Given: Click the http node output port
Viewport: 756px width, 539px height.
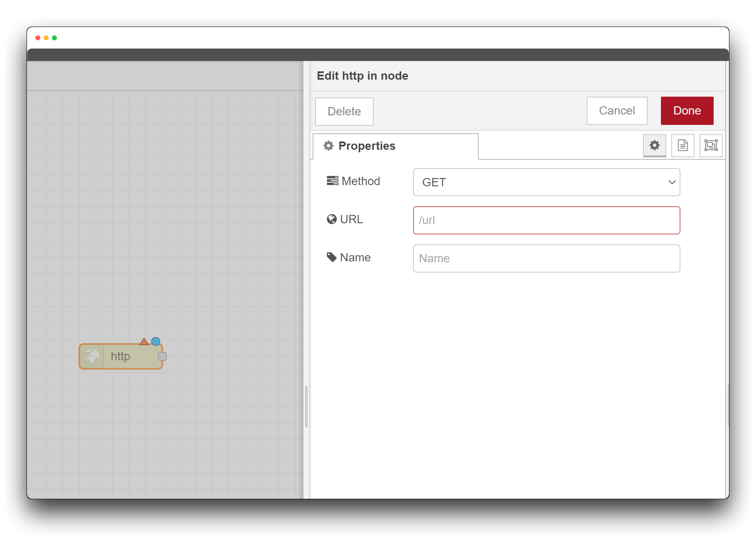Looking at the screenshot, I should [x=162, y=356].
